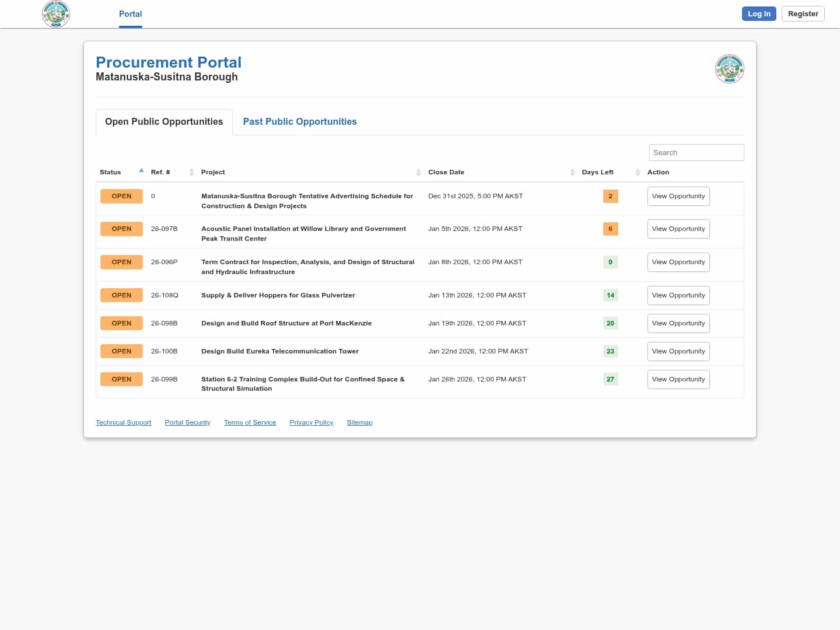This screenshot has width=840, height=630.
Task: Open the Technical Support link
Action: (123, 422)
